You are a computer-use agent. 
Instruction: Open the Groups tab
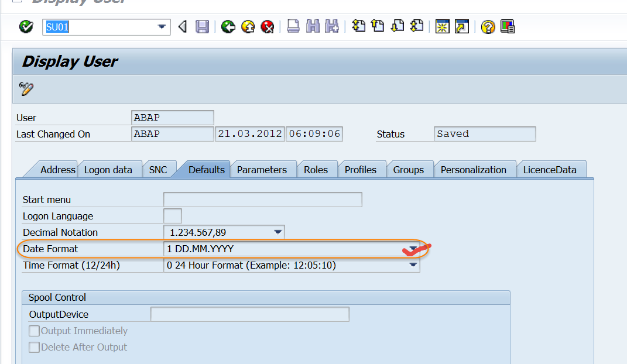click(x=408, y=170)
